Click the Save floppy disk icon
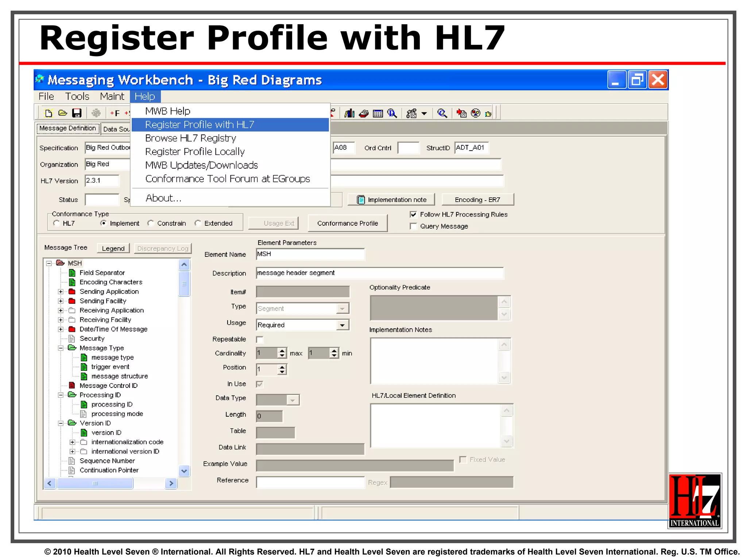The image size is (747, 560). [x=77, y=113]
